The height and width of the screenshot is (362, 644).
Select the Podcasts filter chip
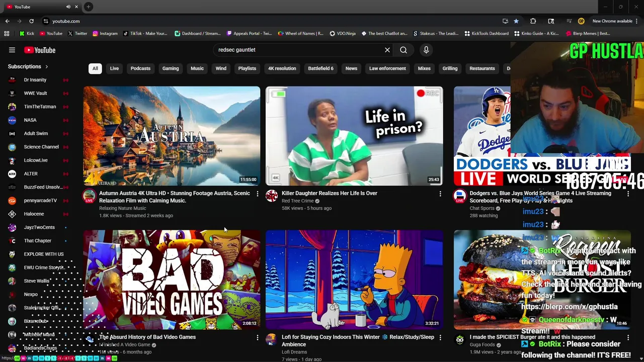click(140, 68)
